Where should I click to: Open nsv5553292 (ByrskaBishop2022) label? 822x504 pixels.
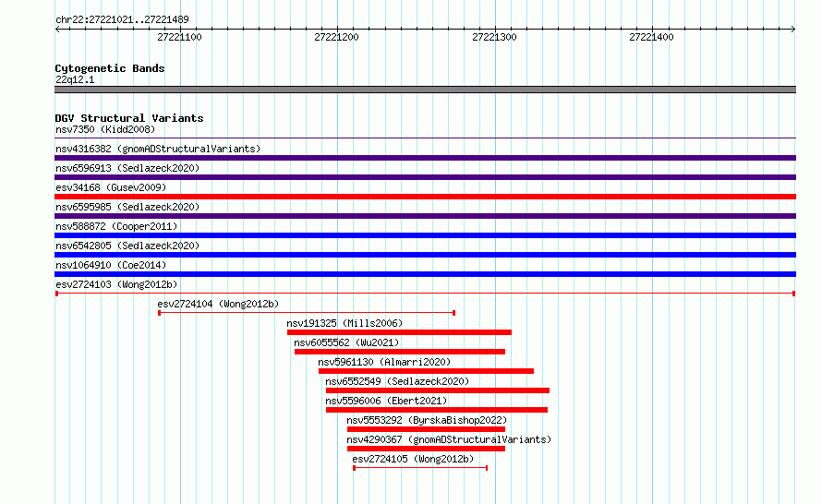click(x=427, y=420)
